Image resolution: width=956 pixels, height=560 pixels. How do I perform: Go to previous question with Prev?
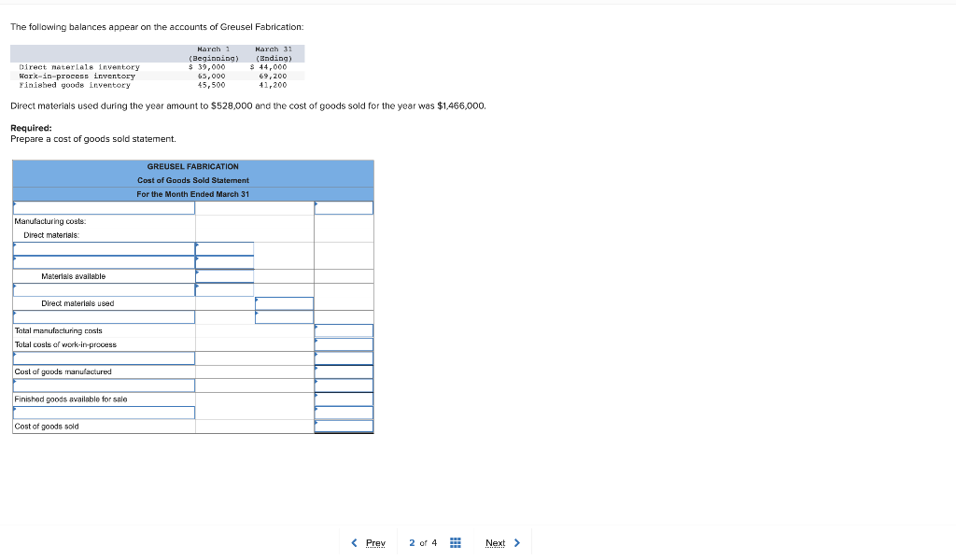[x=368, y=543]
